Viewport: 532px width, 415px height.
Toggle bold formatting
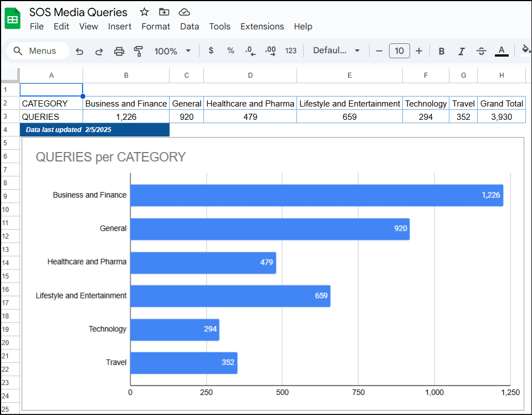[x=442, y=51]
